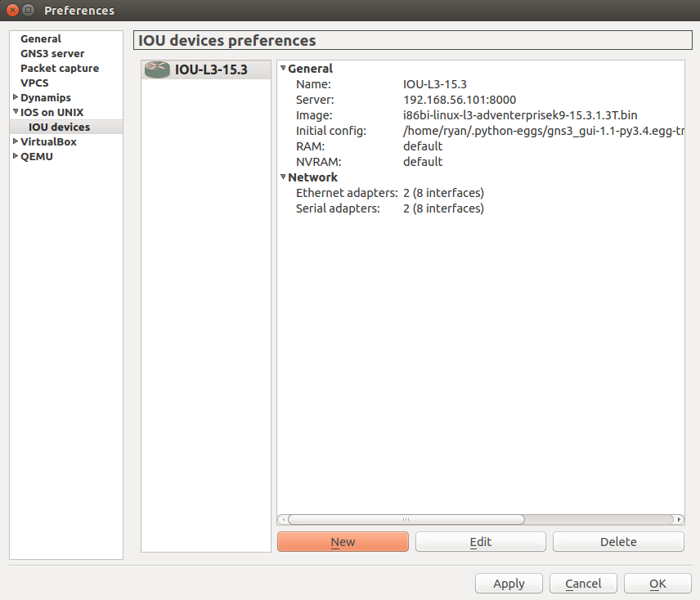Click the IOU devices preferences title
Image resolution: width=700 pixels, height=600 pixels.
click(x=227, y=41)
